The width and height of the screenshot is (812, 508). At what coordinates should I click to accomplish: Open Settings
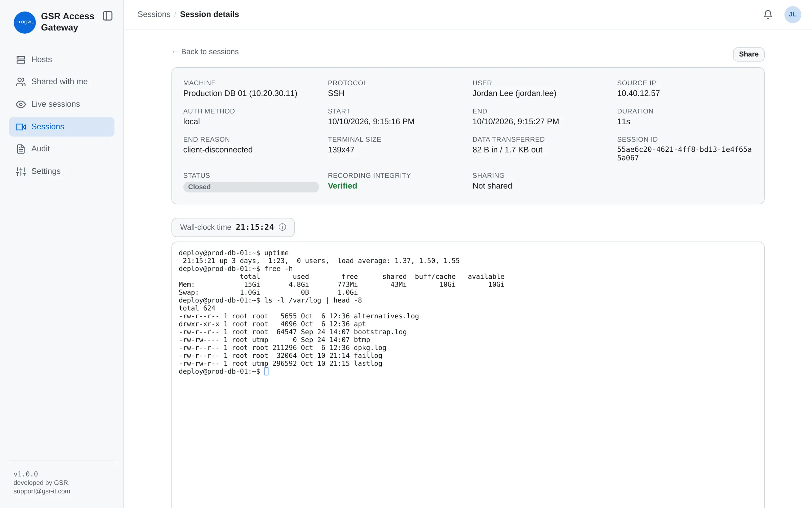tap(62, 171)
